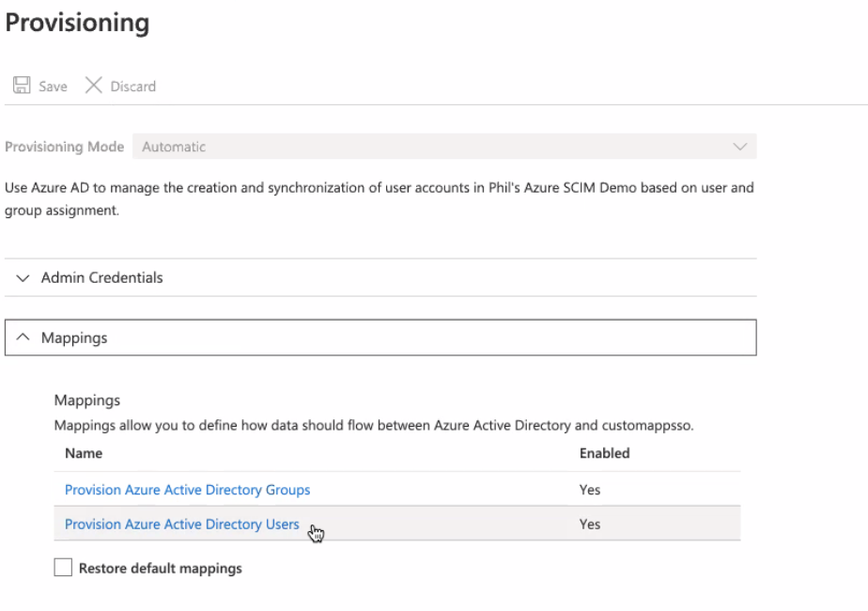Click the chevron beside Admin Credentials
The width and height of the screenshot is (868, 611).
(23, 278)
